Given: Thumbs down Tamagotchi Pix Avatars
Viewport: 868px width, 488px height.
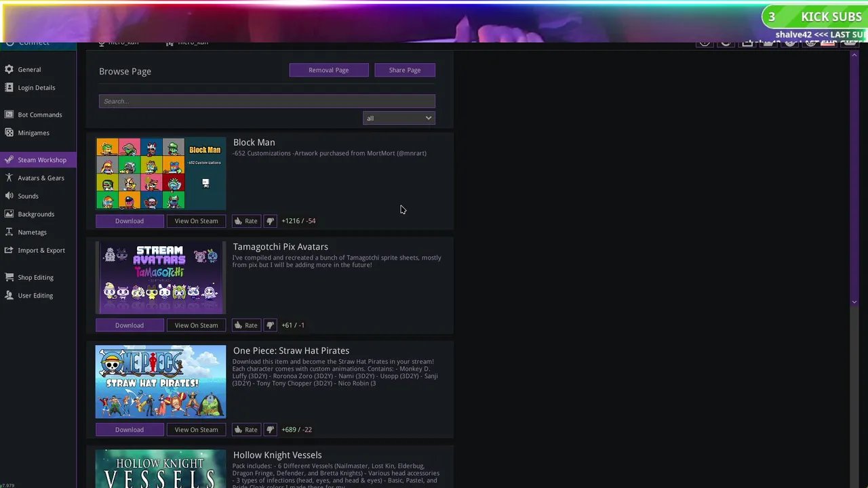Looking at the screenshot, I should point(270,325).
